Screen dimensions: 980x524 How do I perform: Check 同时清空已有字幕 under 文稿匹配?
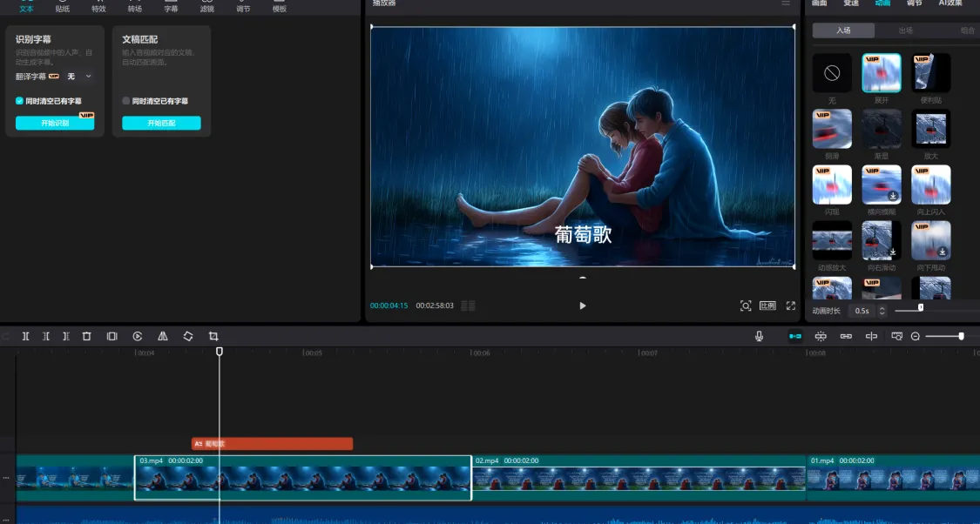(126, 101)
